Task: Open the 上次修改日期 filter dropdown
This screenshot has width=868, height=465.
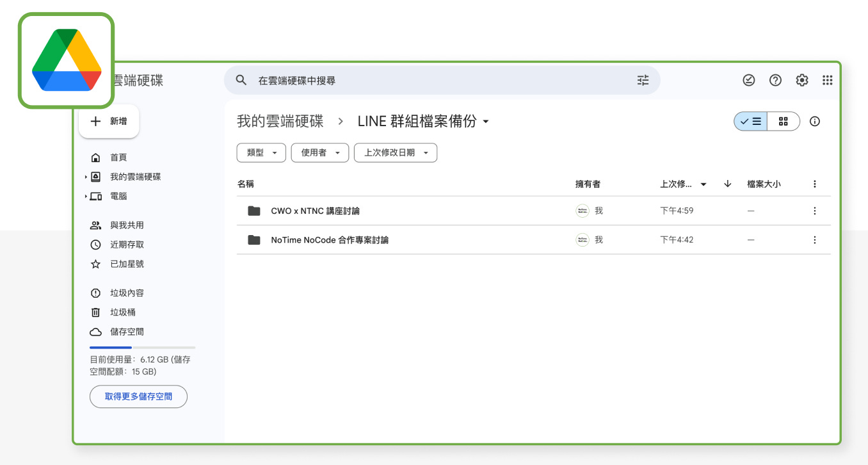Action: (396, 152)
